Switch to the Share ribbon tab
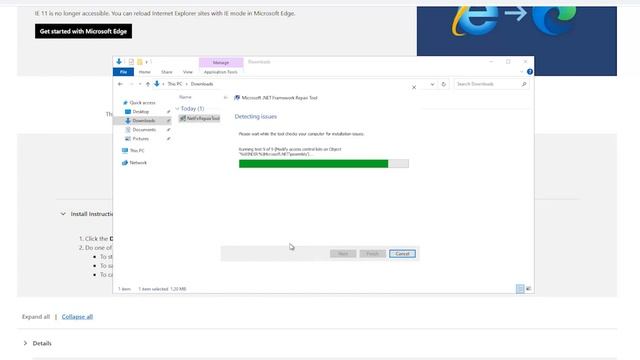Screen dimensions: 640x360 tap(167, 72)
